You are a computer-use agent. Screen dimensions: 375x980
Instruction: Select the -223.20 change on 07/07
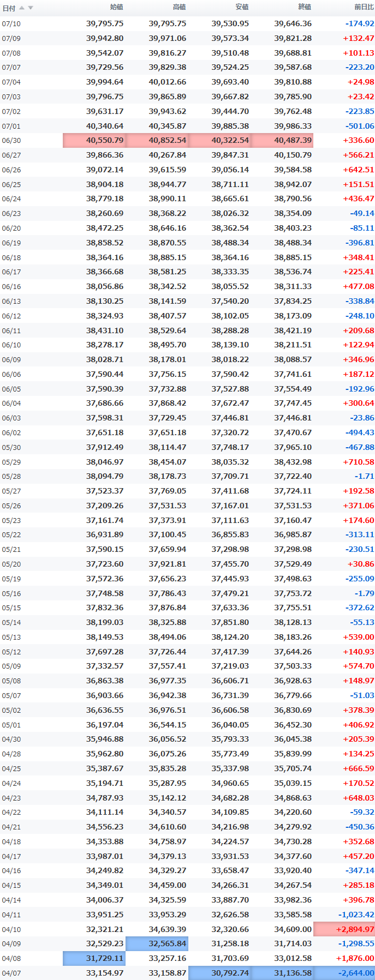point(360,68)
